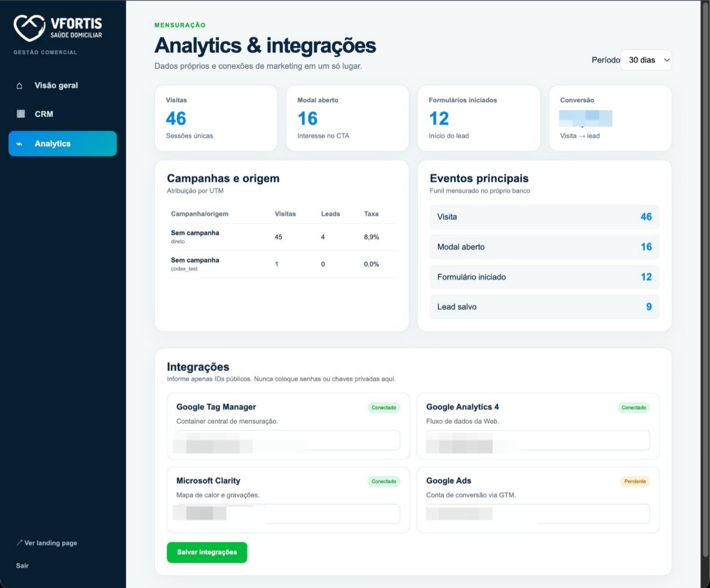Viewport: 710px width, 588px height.
Task: Click the Conversão card
Action: [x=610, y=118]
